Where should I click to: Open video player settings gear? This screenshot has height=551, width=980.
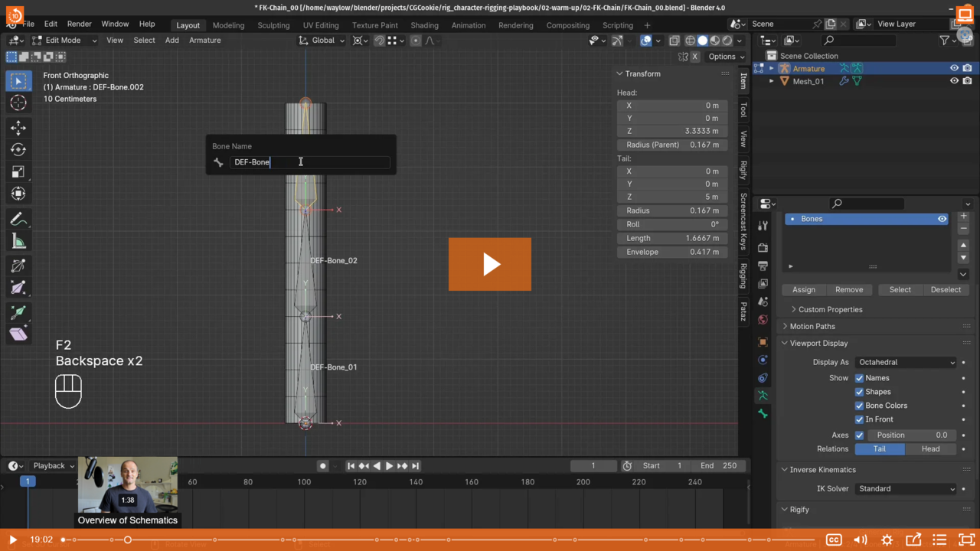(x=887, y=540)
